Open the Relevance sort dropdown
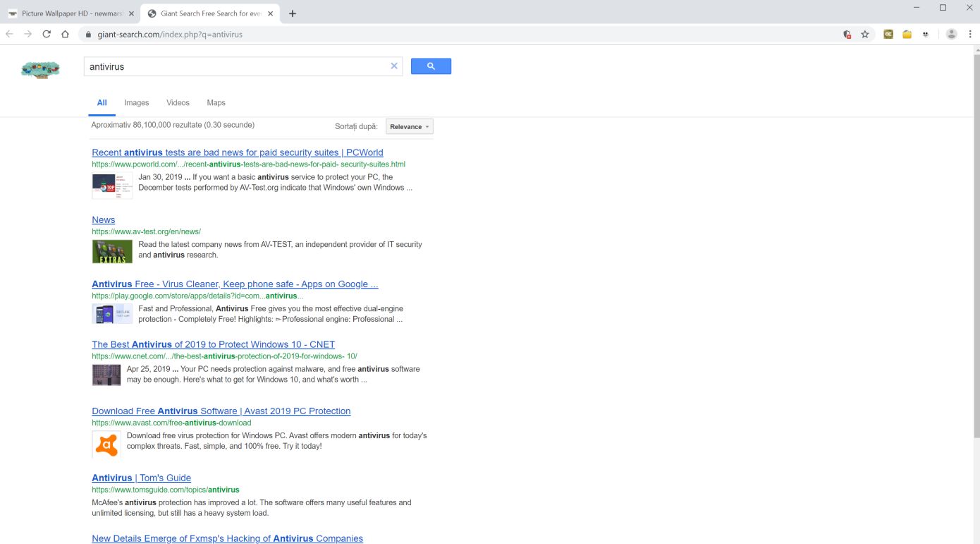Viewport: 980px width, 544px height. [x=410, y=127]
